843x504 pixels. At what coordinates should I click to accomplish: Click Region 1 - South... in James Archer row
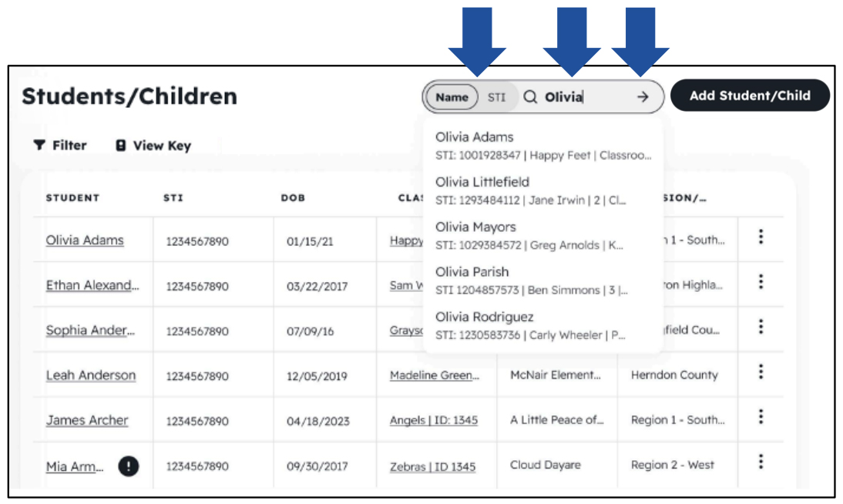click(677, 419)
